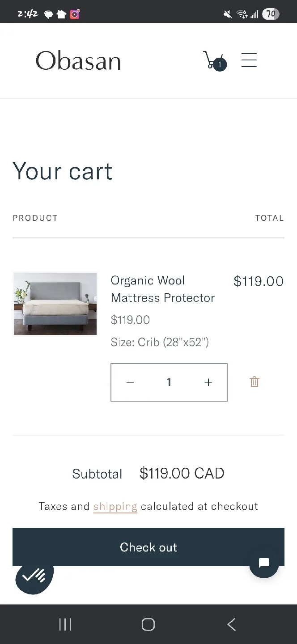Open the shipping link
297x644 pixels.
[x=115, y=506]
